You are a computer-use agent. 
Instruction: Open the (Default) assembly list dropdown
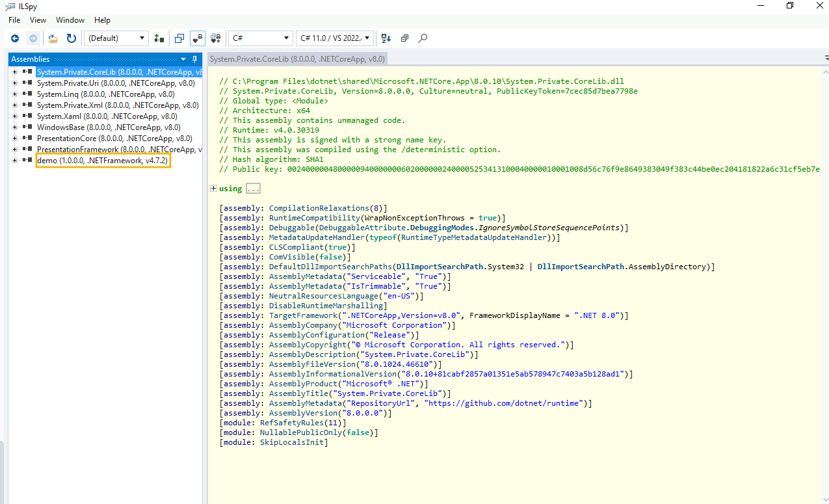[x=116, y=38]
